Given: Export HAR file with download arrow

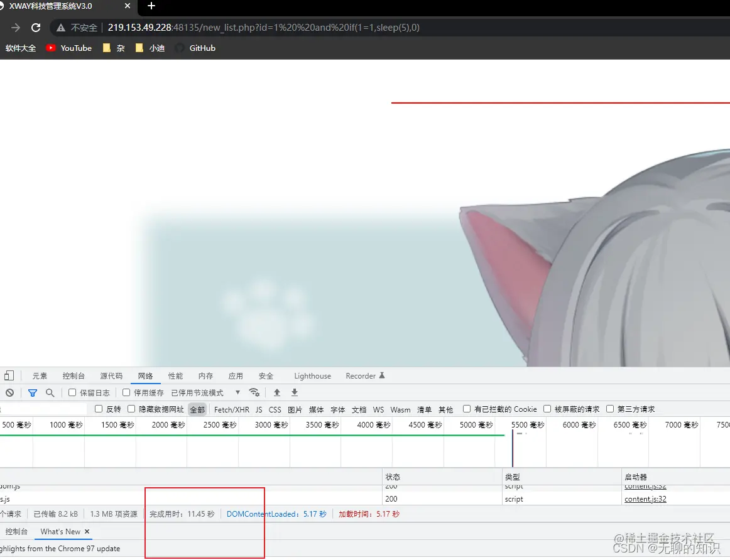Looking at the screenshot, I should tap(295, 392).
